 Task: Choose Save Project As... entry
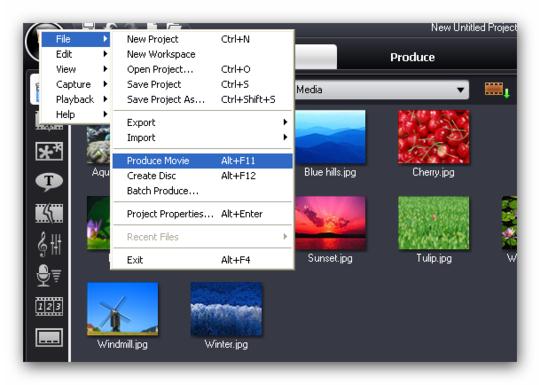pos(202,100)
